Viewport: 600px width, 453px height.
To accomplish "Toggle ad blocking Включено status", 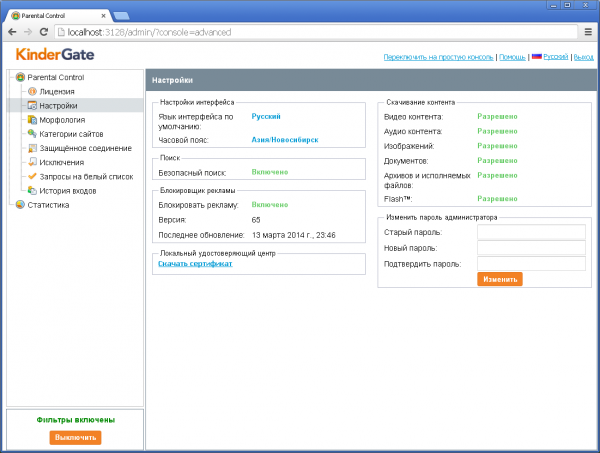I will click(x=269, y=204).
